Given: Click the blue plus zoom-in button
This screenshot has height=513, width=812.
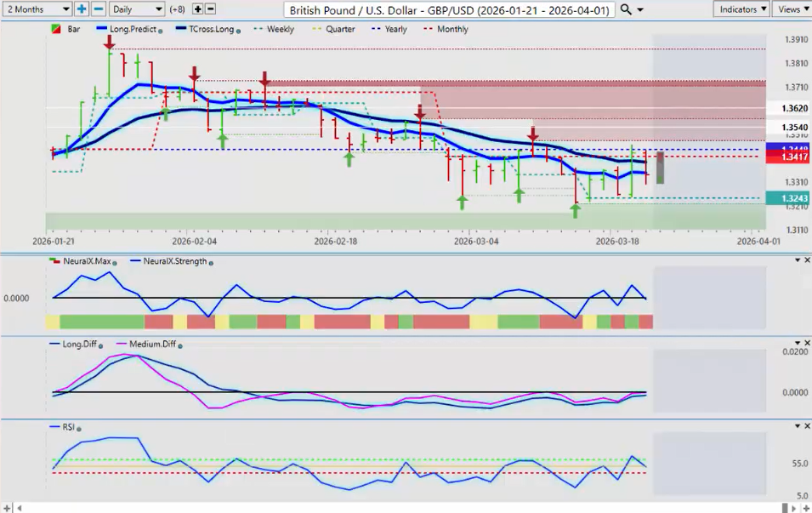Looking at the screenshot, I should coord(82,9).
